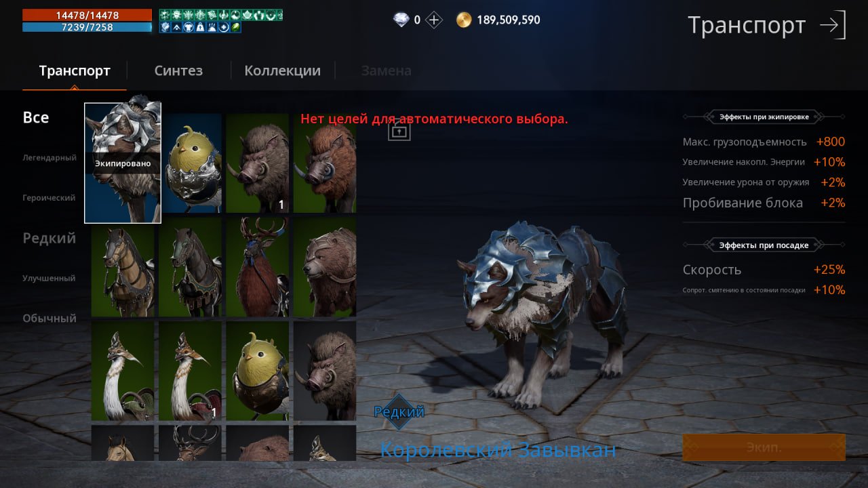Filter mounts by Героический rarity

[x=49, y=198]
